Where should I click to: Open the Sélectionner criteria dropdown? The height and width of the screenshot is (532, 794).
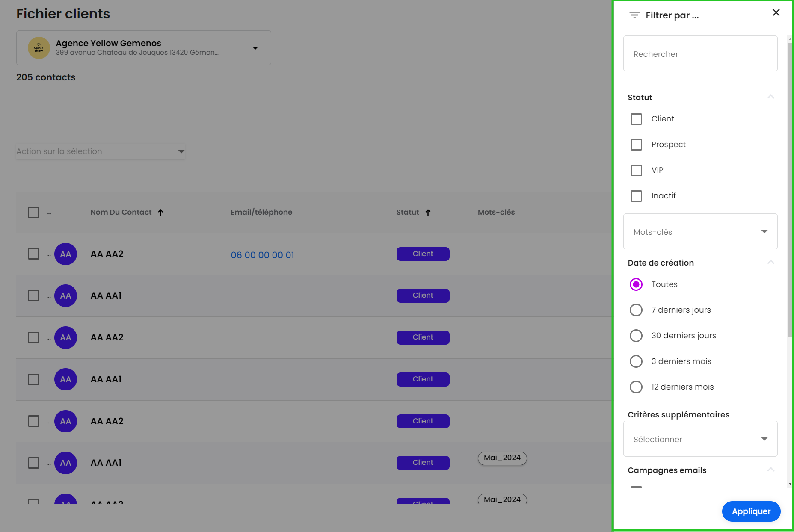coord(700,439)
